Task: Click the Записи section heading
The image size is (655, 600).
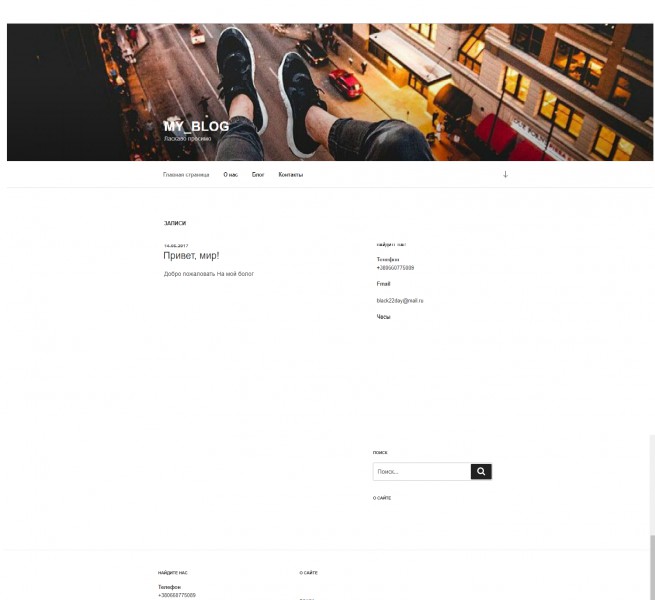Action: click(175, 223)
